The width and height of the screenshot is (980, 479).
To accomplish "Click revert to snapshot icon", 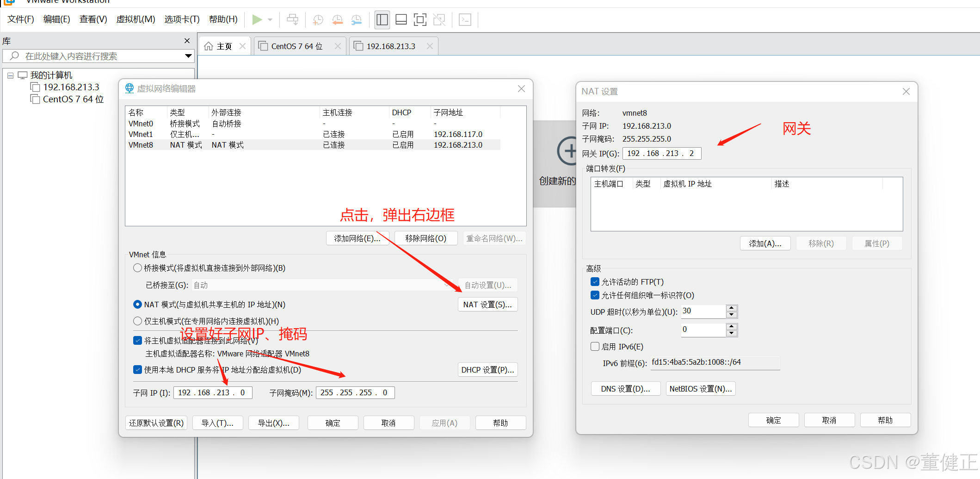I will point(338,19).
